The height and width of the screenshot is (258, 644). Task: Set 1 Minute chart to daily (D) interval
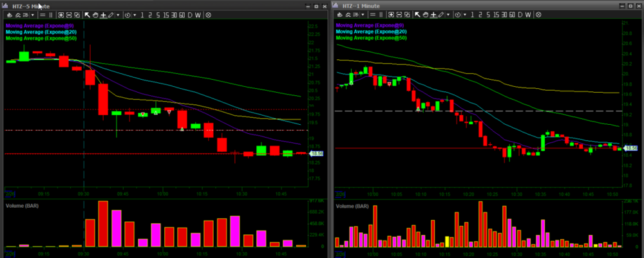[x=520, y=14]
